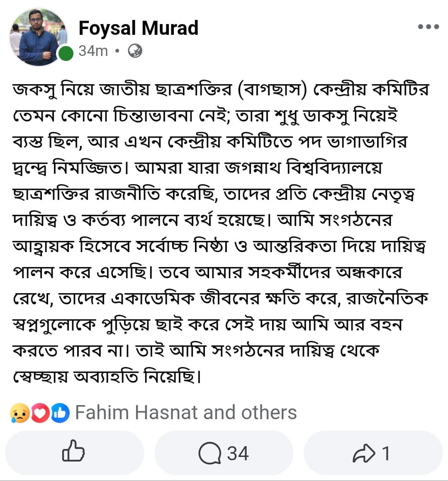
Task: Click the share arrow icon
Action: [364, 453]
